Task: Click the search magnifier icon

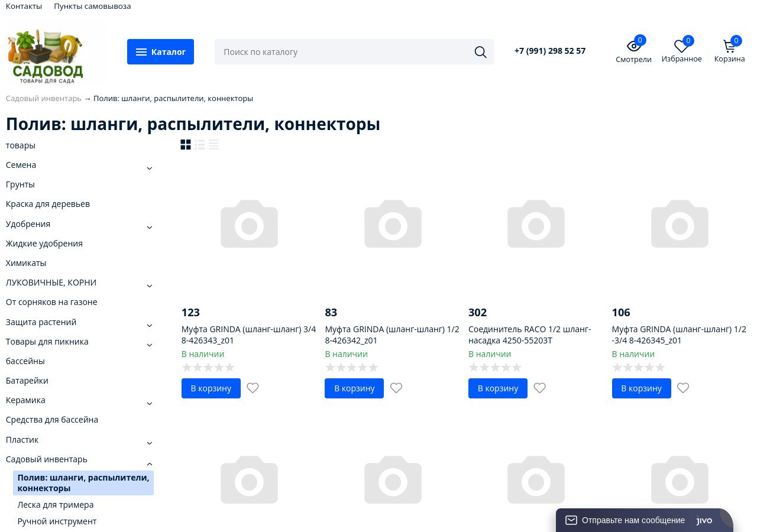Action: coord(480,52)
